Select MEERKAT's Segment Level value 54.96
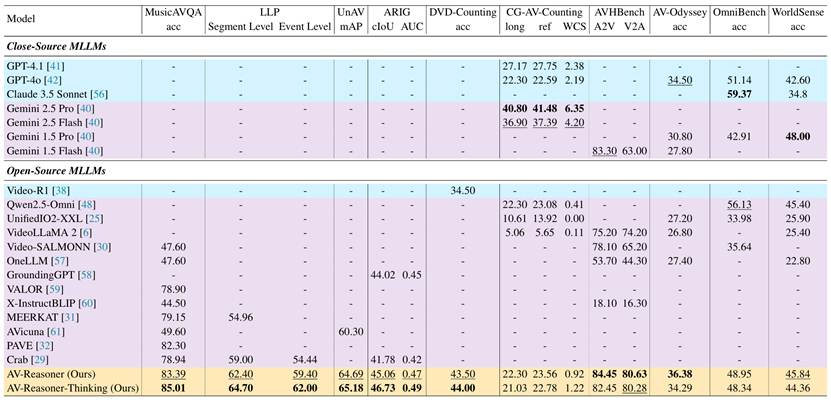Image resolution: width=831 pixels, height=402 pixels. point(239,318)
